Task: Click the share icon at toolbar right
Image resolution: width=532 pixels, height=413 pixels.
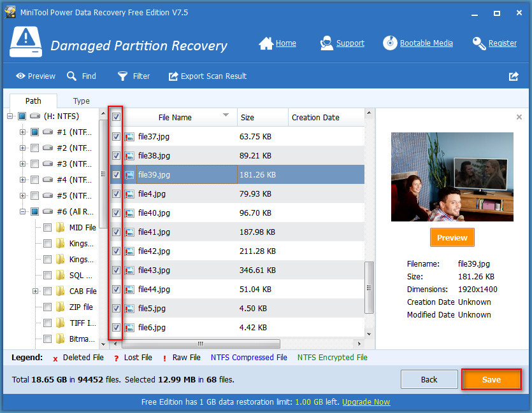Action: (514, 76)
